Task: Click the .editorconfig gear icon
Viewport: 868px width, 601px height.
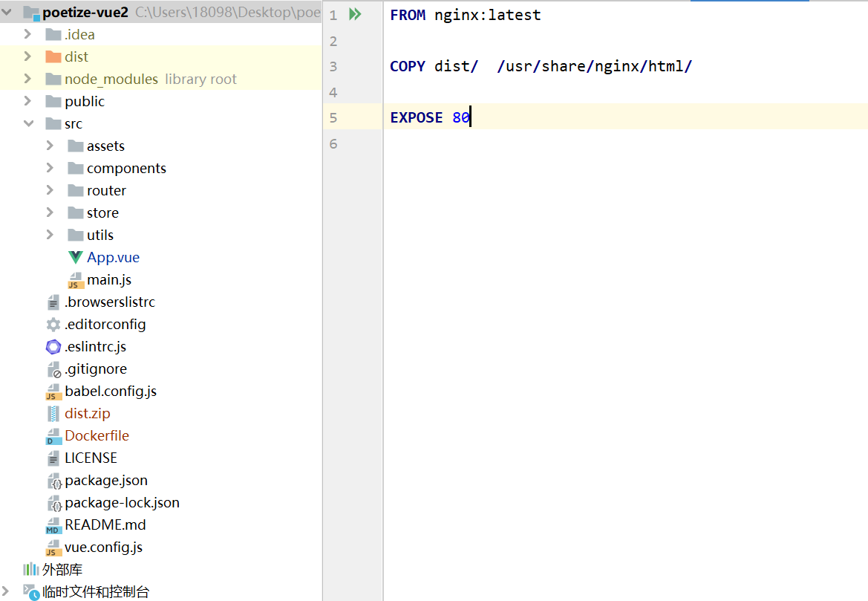Action: [x=53, y=325]
